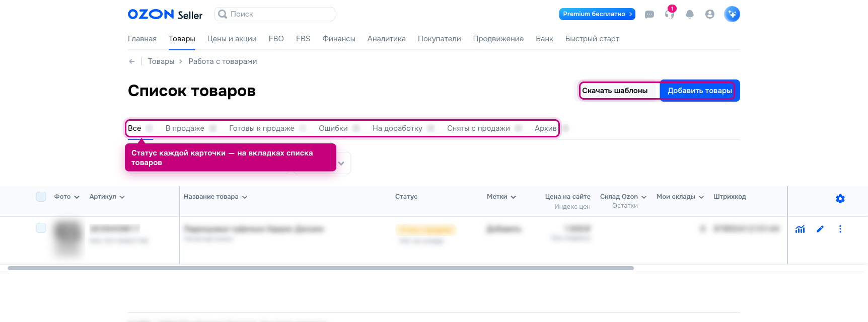Click Добавить товары button
The height and width of the screenshot is (322, 868).
click(x=700, y=91)
